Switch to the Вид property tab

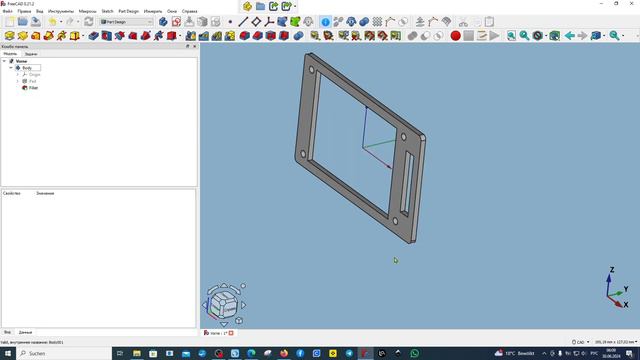7,332
